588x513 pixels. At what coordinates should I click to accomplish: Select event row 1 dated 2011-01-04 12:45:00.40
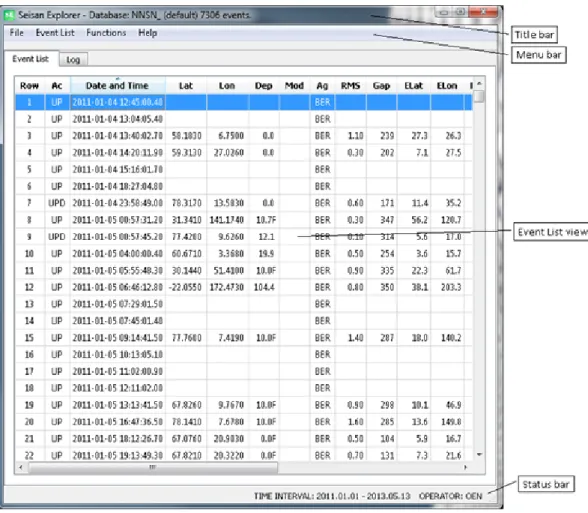pos(244,102)
